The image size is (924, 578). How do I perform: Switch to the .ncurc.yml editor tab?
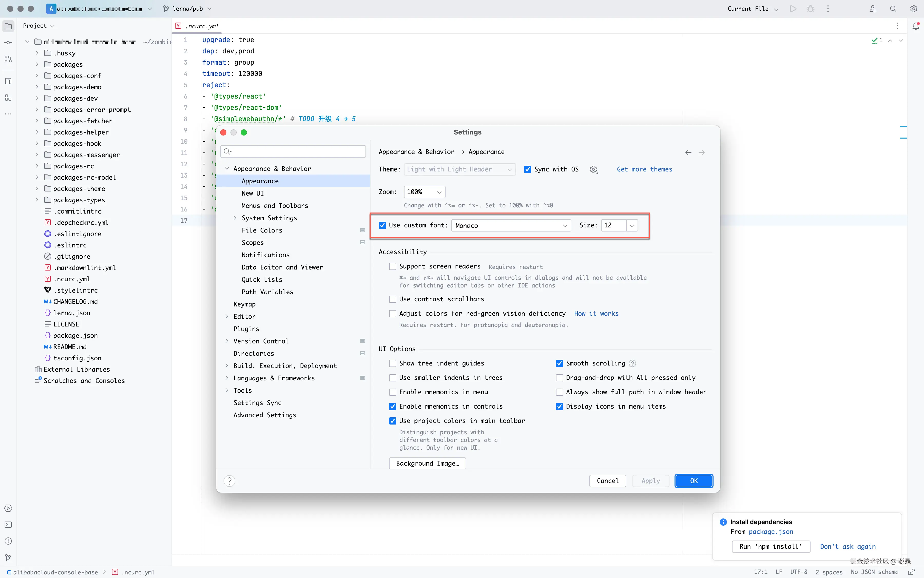click(201, 26)
